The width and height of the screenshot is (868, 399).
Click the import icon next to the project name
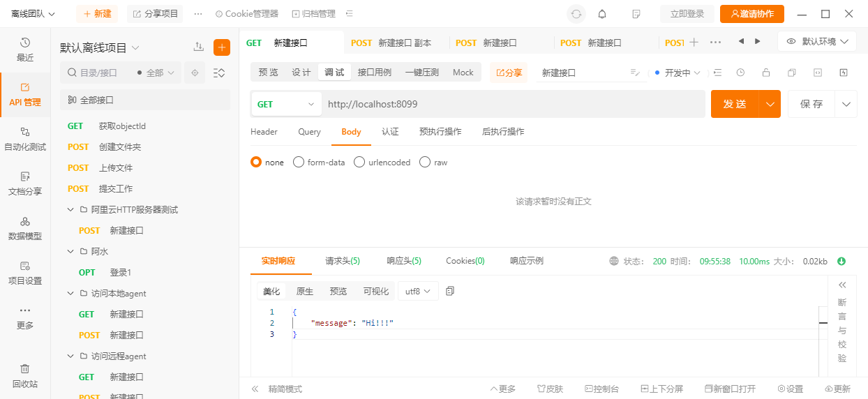pos(199,47)
